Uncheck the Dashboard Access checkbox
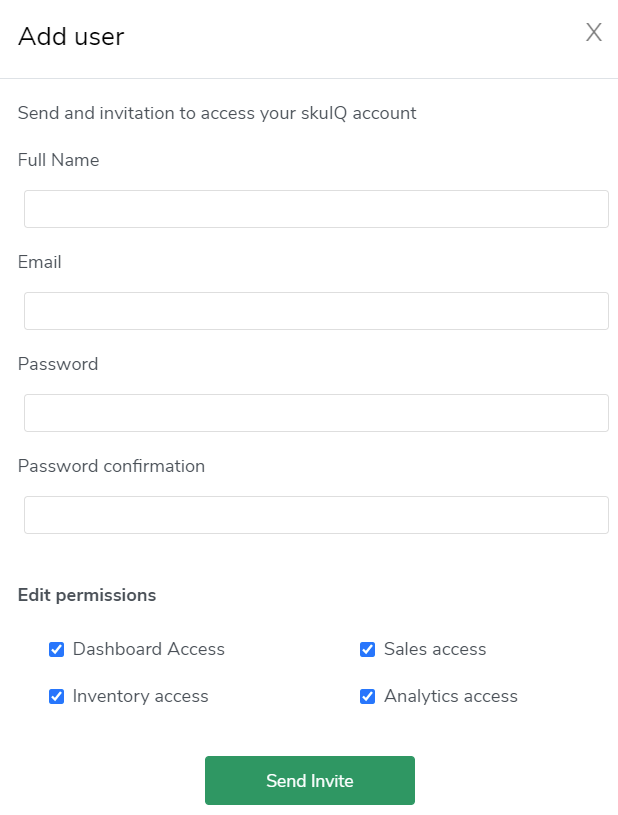This screenshot has height=815, width=618. (57, 650)
